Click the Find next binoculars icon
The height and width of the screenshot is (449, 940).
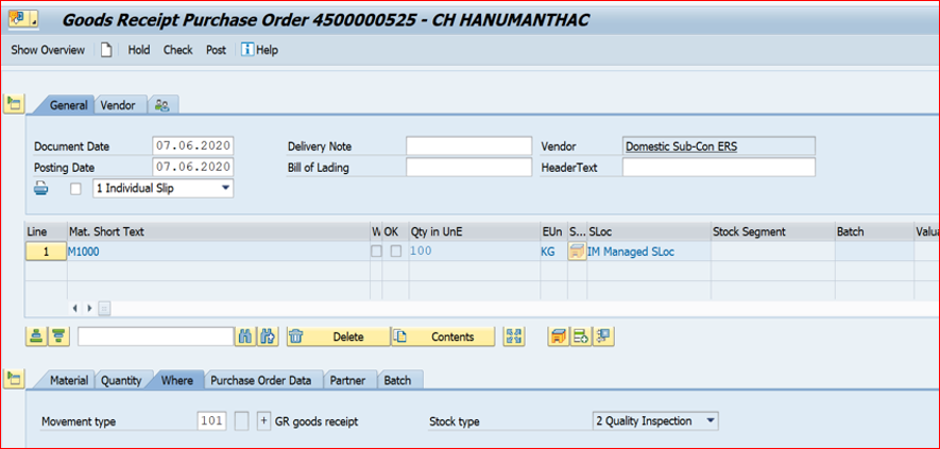[268, 337]
